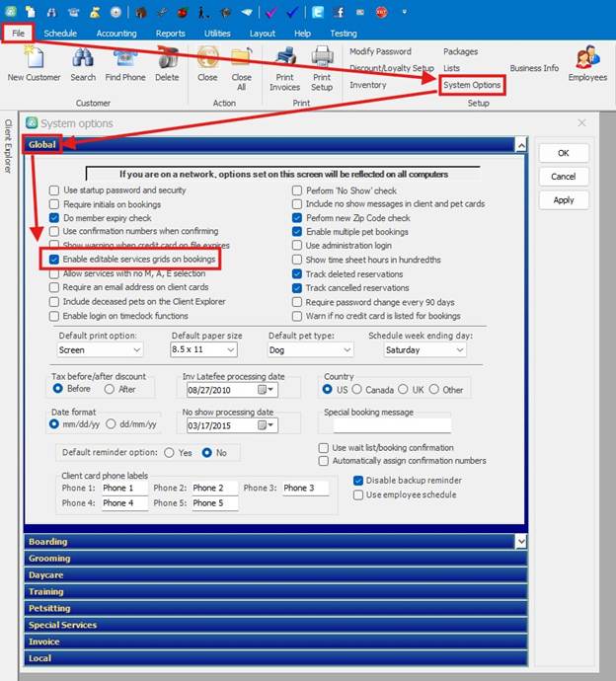Click the Special booking message field
Viewport: 616px width, 681px height.
(392, 425)
